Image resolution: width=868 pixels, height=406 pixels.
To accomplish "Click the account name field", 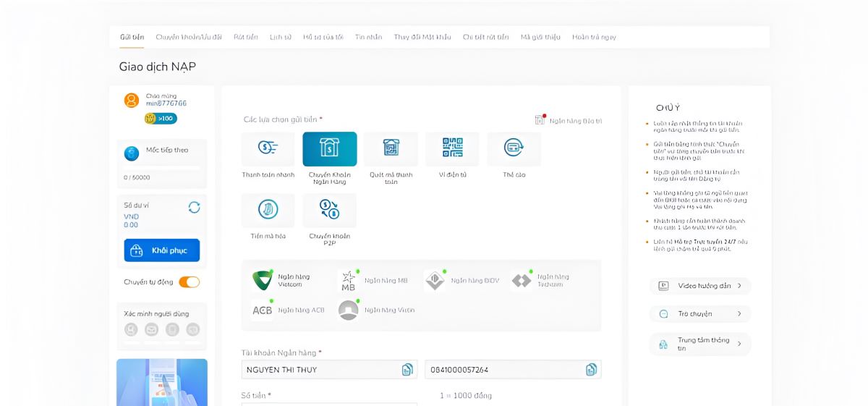I will pos(329,370).
